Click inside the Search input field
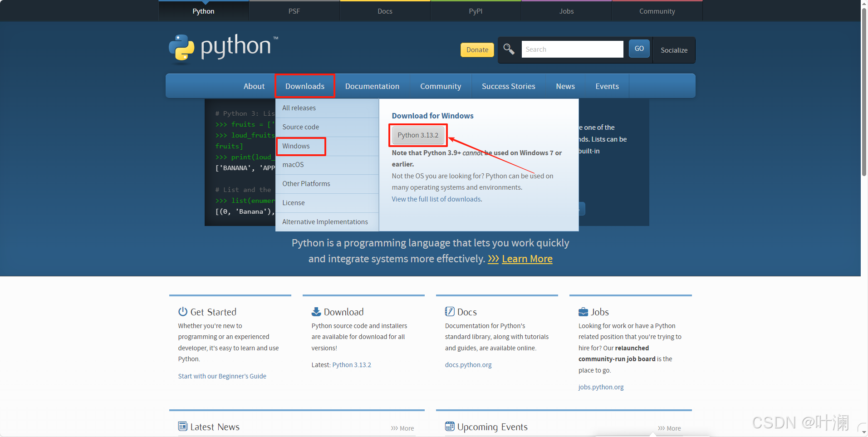 (x=572, y=49)
